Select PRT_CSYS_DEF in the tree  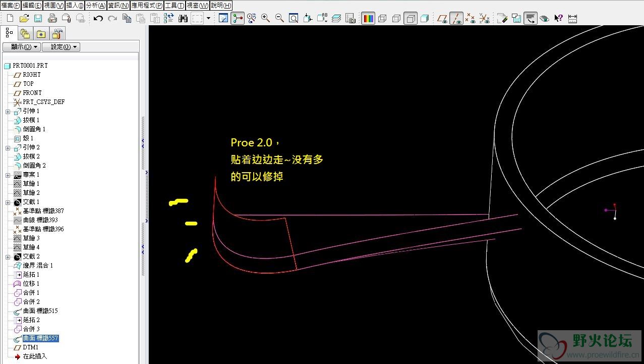click(x=44, y=102)
